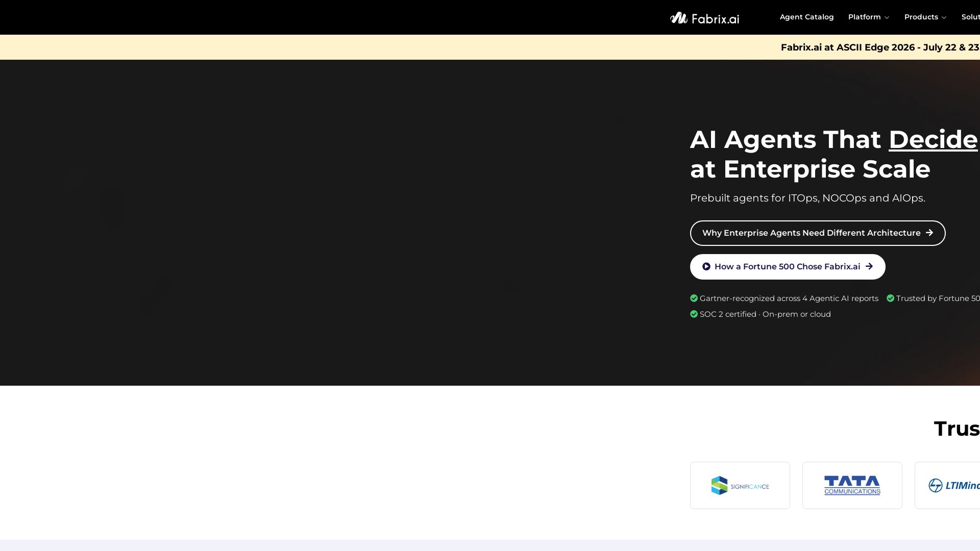Open the ASCII Edge 2026 announcement banner
This screenshot has width=980, height=551.
pos(880,47)
